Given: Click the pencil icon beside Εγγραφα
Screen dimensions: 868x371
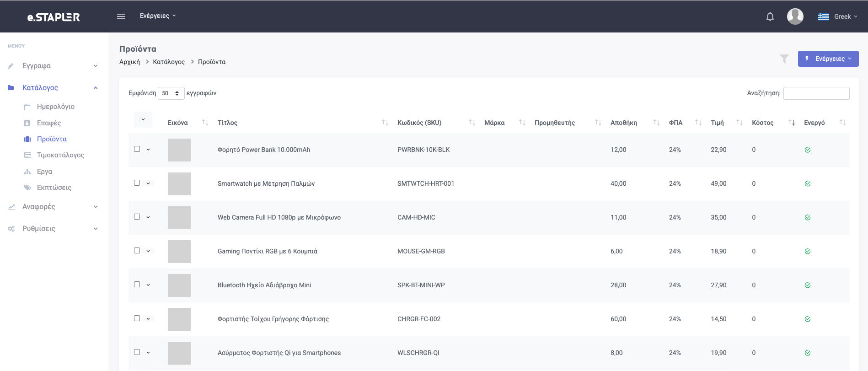Looking at the screenshot, I should [11, 66].
